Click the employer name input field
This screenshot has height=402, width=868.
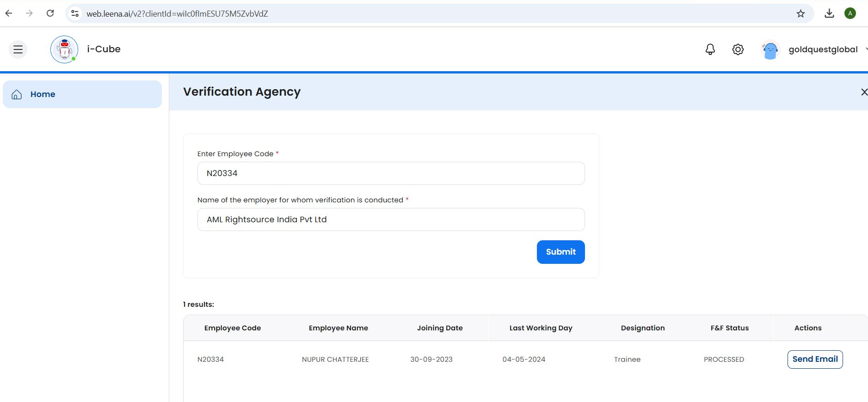pyautogui.click(x=391, y=219)
